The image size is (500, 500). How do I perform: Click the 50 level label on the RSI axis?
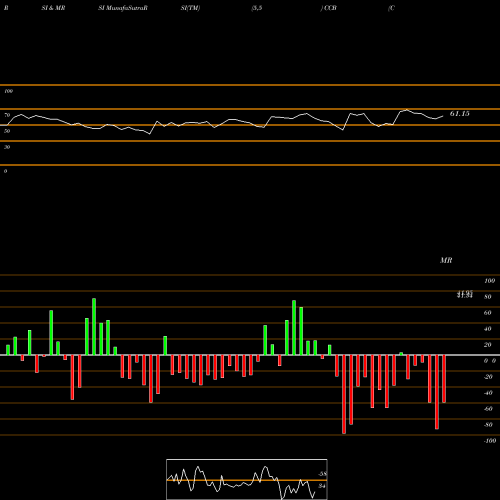coord(7,131)
